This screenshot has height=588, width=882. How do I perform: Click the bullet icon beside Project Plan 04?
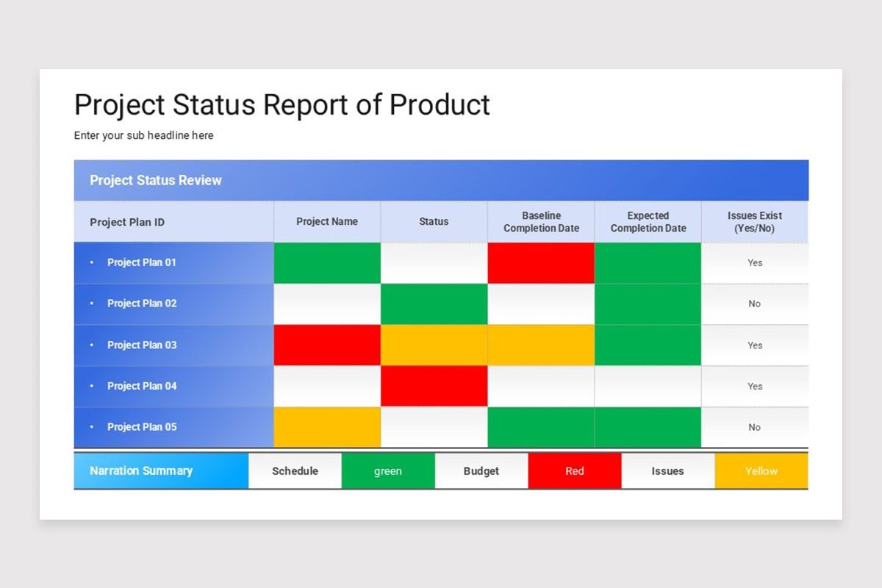pos(91,386)
